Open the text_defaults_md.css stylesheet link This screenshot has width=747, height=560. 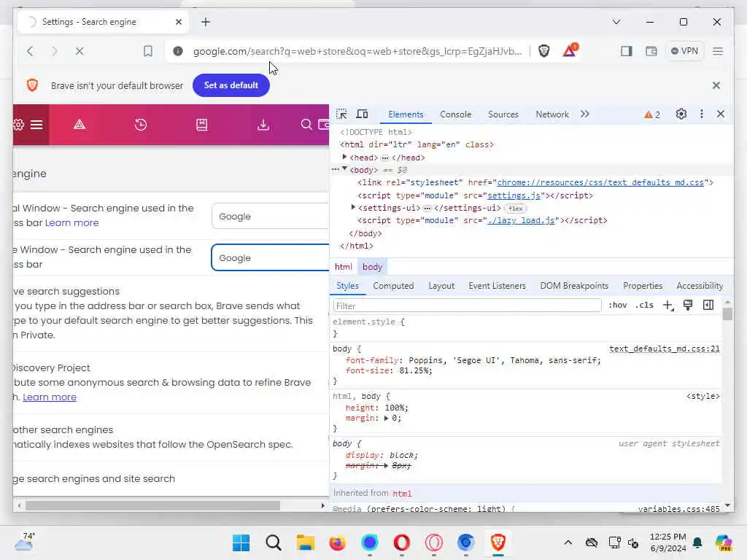tap(600, 182)
